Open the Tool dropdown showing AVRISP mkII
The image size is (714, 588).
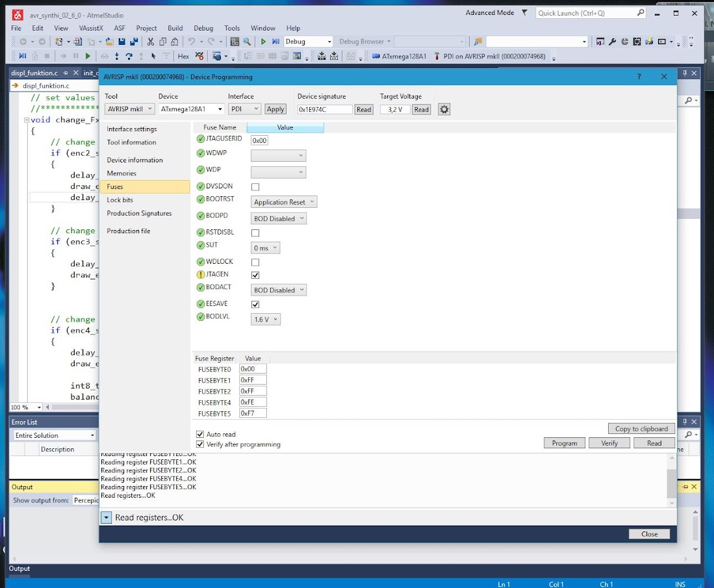point(130,109)
